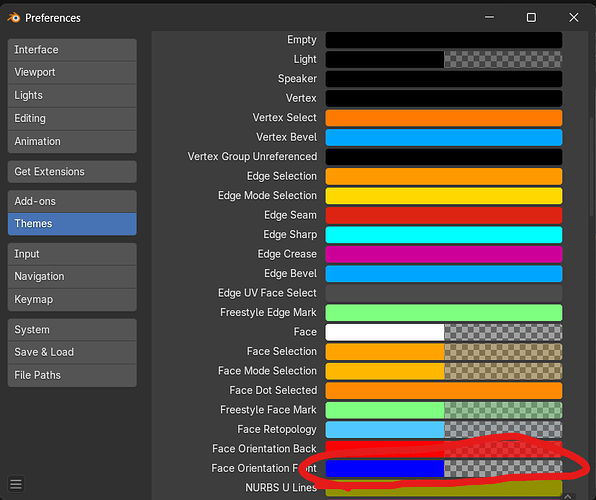Edit the Vertex color swatch
The image size is (596, 500).
point(444,98)
